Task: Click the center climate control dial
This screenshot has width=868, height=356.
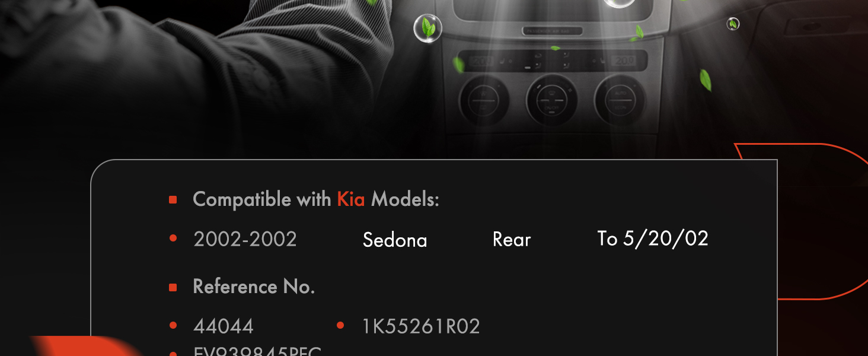Action: click(x=552, y=100)
